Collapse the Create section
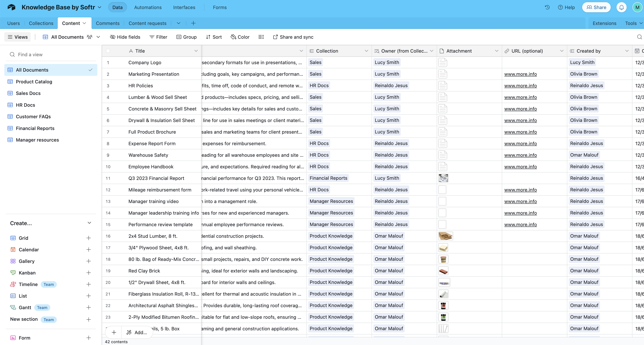The height and width of the screenshot is (345, 644). (89, 223)
